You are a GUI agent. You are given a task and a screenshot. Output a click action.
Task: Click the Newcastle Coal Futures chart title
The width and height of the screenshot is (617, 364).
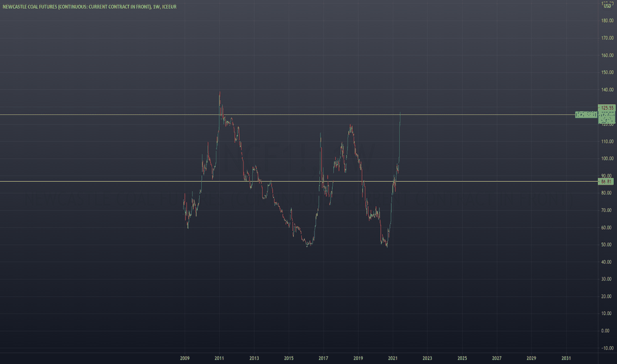point(89,7)
